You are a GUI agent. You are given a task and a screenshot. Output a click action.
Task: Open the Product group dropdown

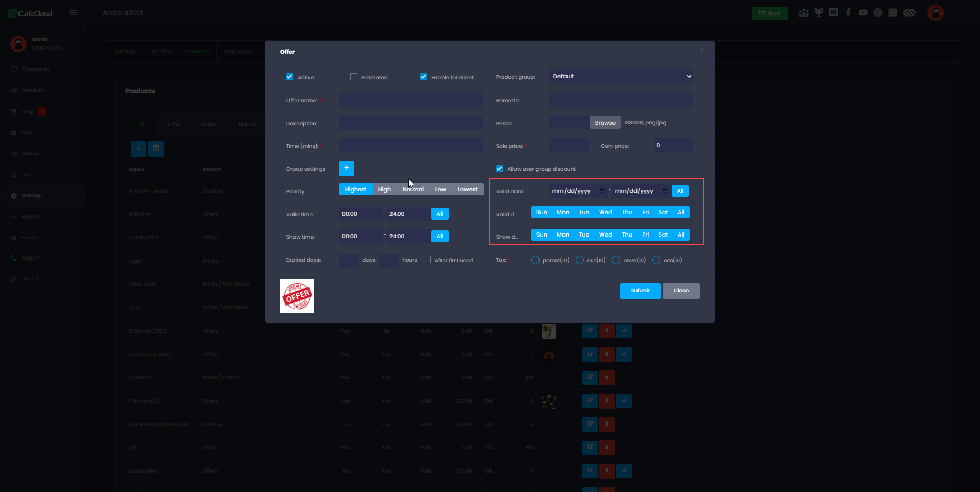[621, 76]
